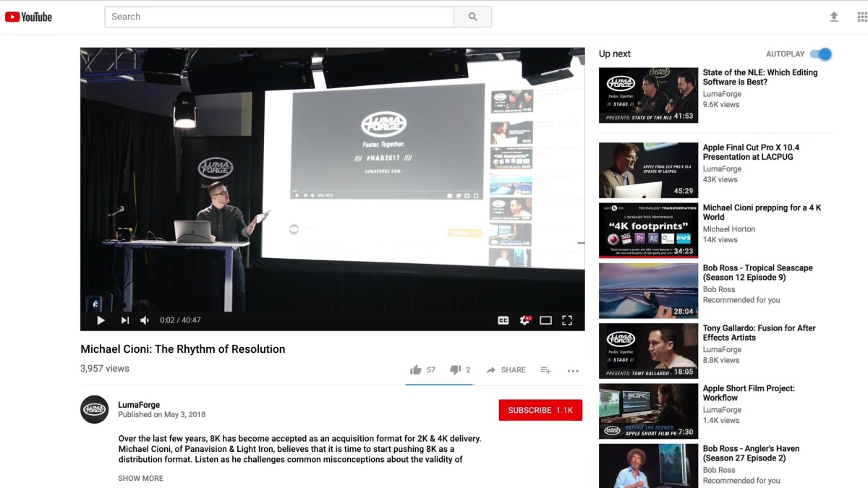
Task: Expand description with SHOW MORE
Action: [x=140, y=478]
